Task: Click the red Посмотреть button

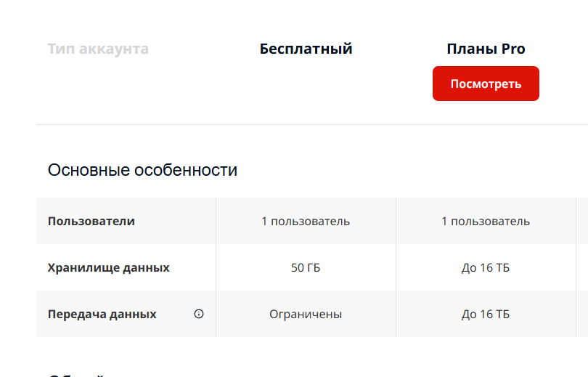Action: point(486,84)
